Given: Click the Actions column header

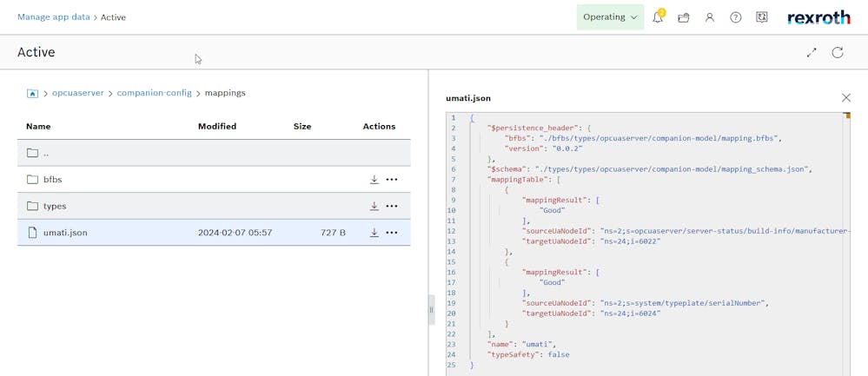Looking at the screenshot, I should (x=379, y=126).
